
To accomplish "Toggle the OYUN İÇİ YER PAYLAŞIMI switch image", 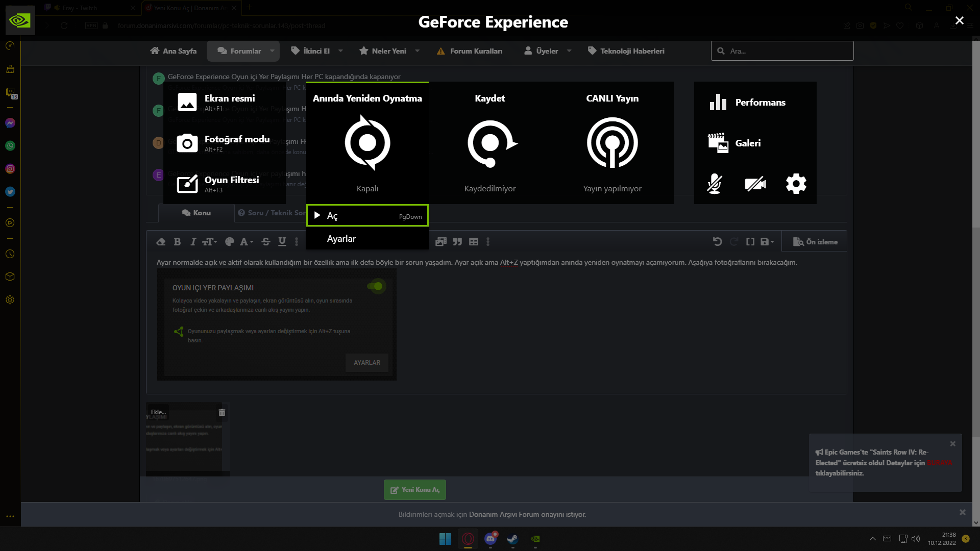I will [376, 286].
